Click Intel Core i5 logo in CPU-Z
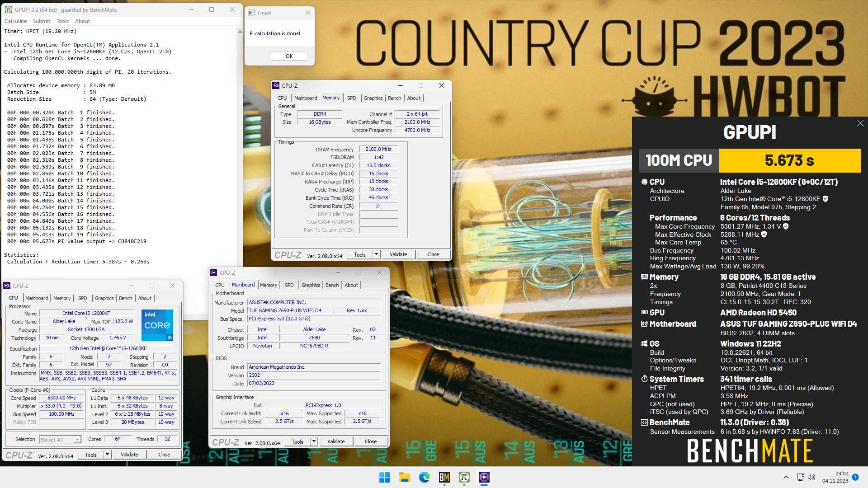This screenshot has height=488, width=868. (x=157, y=325)
